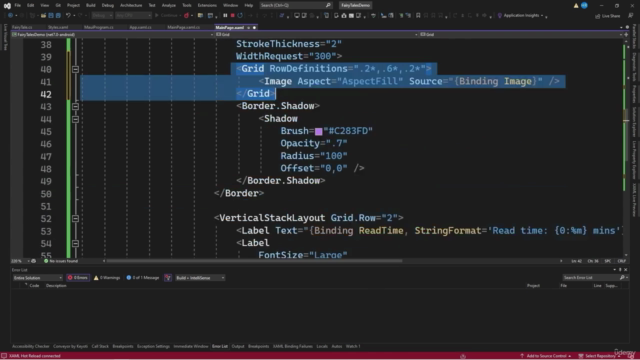Screen dimensions: 640x360
Task: Click the navigate back circular icon
Action: (x=10, y=16)
